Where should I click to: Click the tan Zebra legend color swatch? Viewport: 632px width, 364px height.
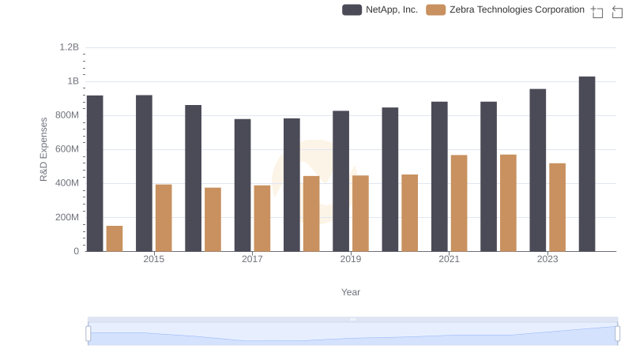coord(435,9)
